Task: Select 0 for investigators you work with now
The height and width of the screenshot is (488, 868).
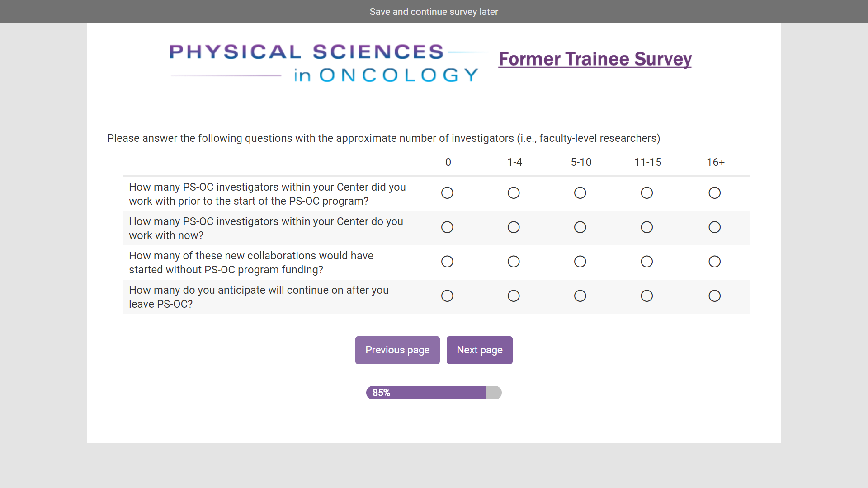Action: 447,227
